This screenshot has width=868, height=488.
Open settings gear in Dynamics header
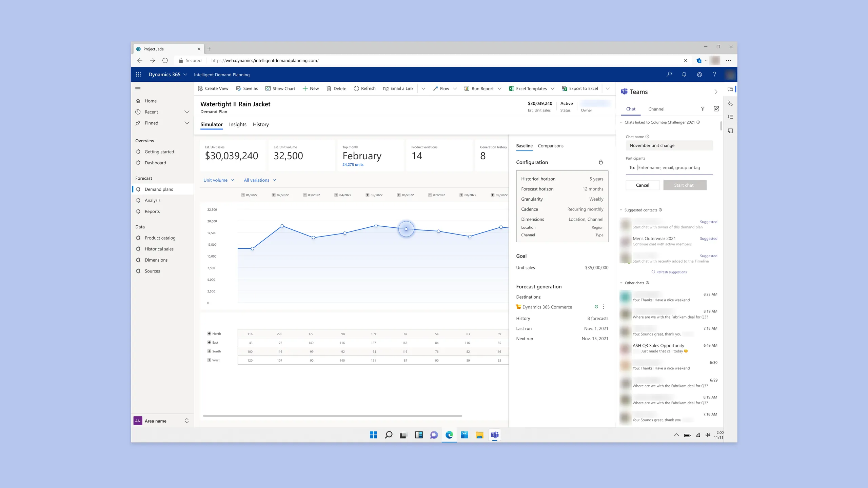pos(699,74)
